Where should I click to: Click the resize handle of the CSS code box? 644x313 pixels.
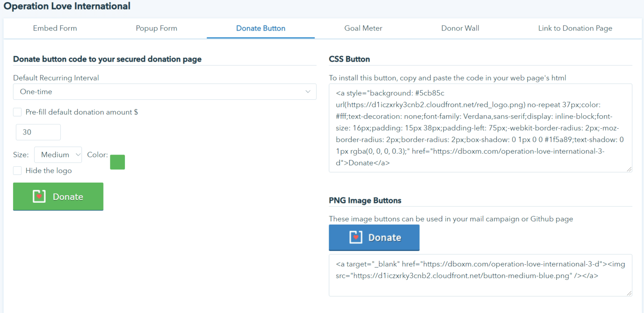[629, 168]
